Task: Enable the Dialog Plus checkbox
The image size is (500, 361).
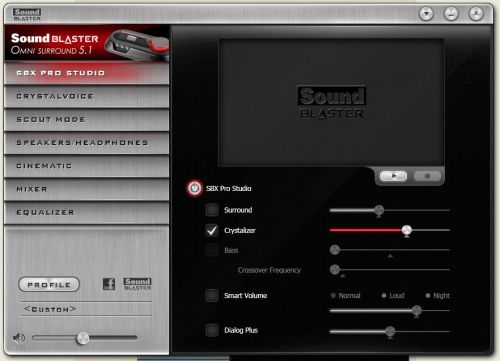Action: click(x=212, y=330)
